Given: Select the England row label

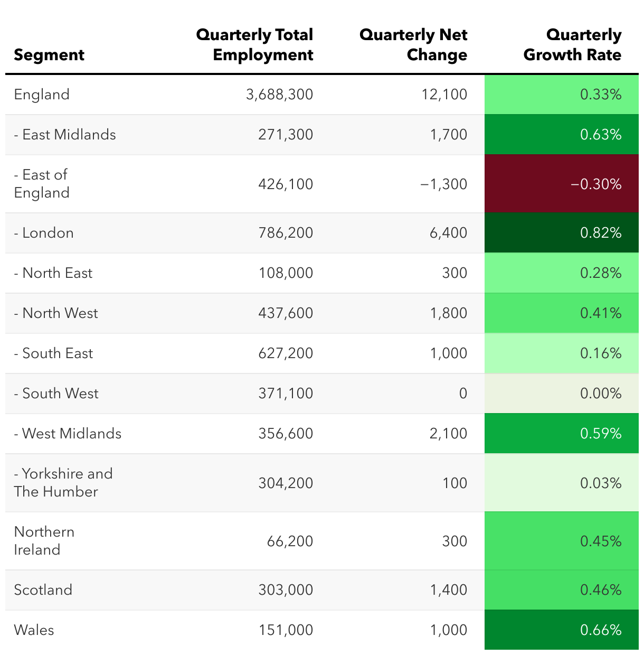Looking at the screenshot, I should click(42, 95).
